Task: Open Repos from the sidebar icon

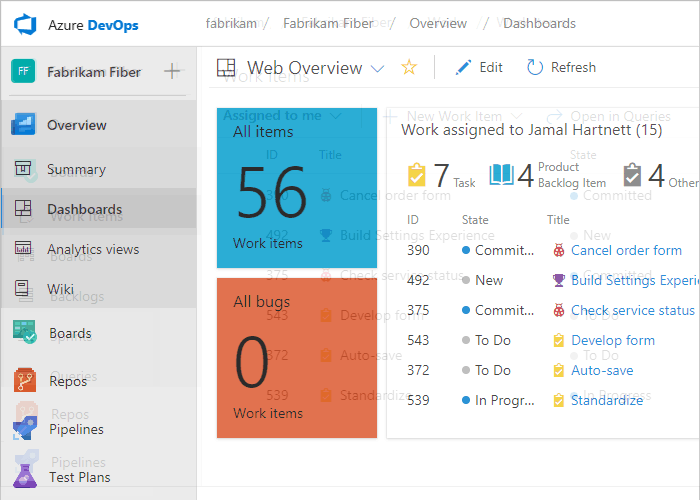Action: pyautogui.click(x=25, y=381)
